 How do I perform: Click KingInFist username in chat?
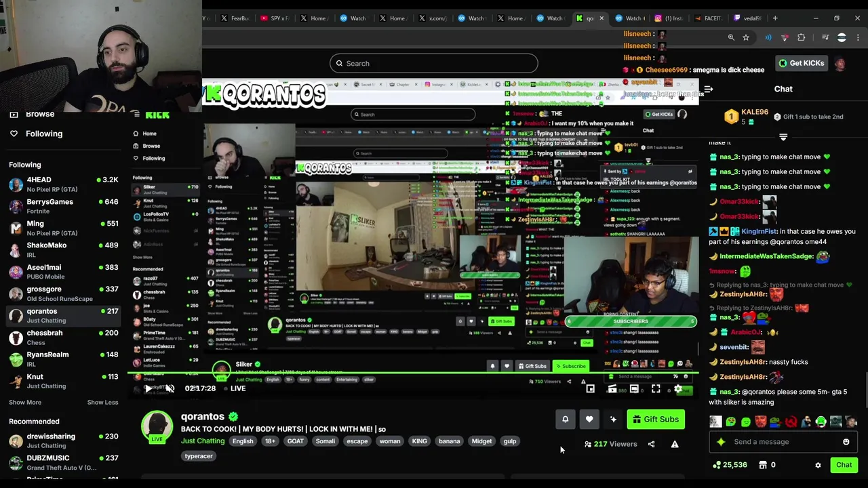(759, 232)
